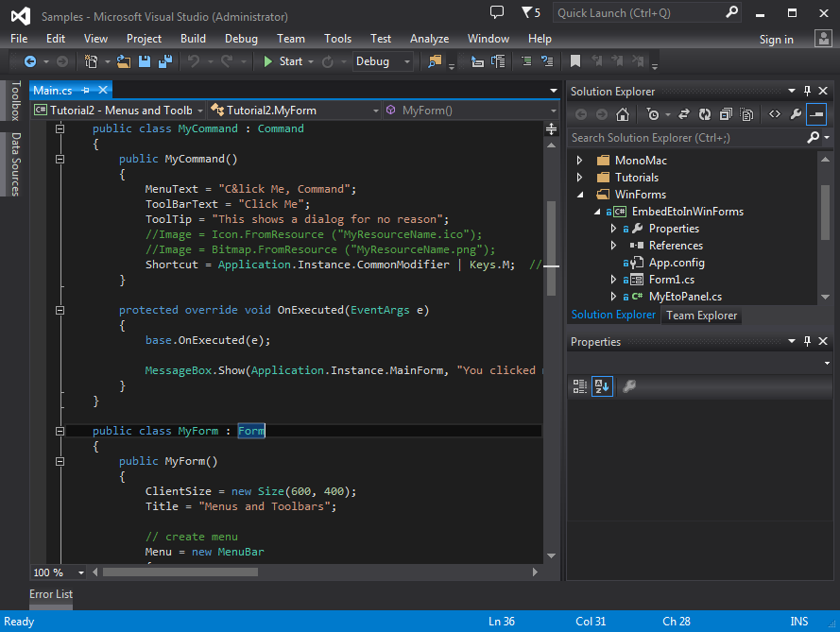Toggle the Preview Selected Items button
The image size is (840, 632).
(x=815, y=114)
